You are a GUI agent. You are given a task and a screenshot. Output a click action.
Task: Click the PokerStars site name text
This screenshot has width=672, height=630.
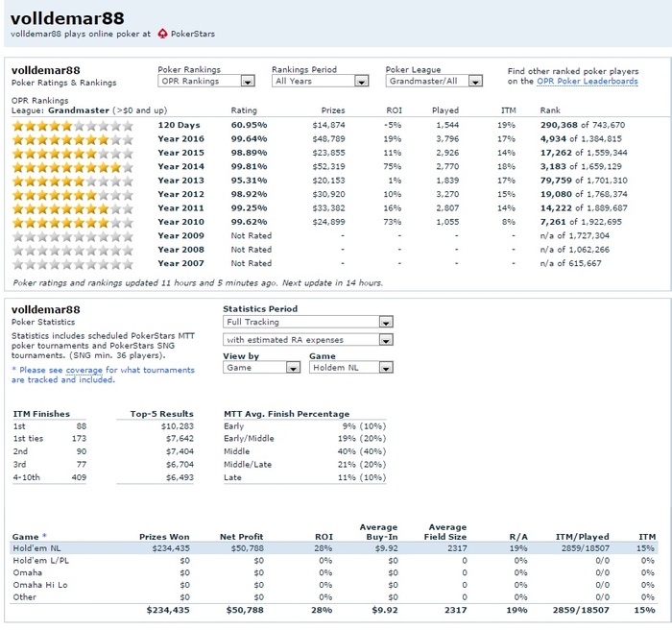(193, 34)
